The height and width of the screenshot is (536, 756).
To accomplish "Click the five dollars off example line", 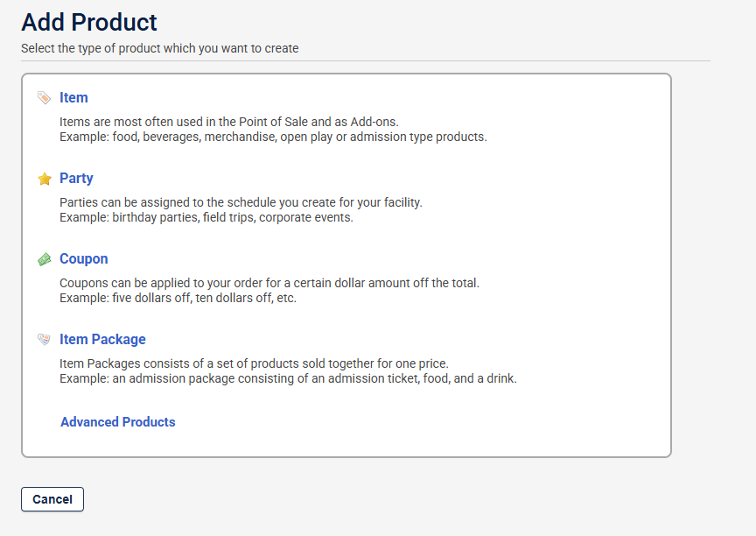I will click(x=178, y=298).
